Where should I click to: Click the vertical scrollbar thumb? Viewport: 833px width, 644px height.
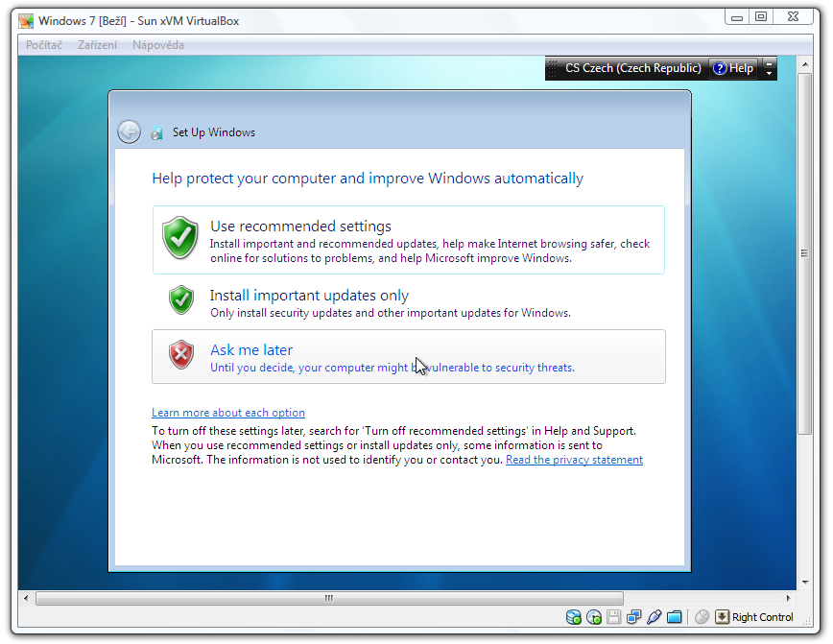coord(804,253)
